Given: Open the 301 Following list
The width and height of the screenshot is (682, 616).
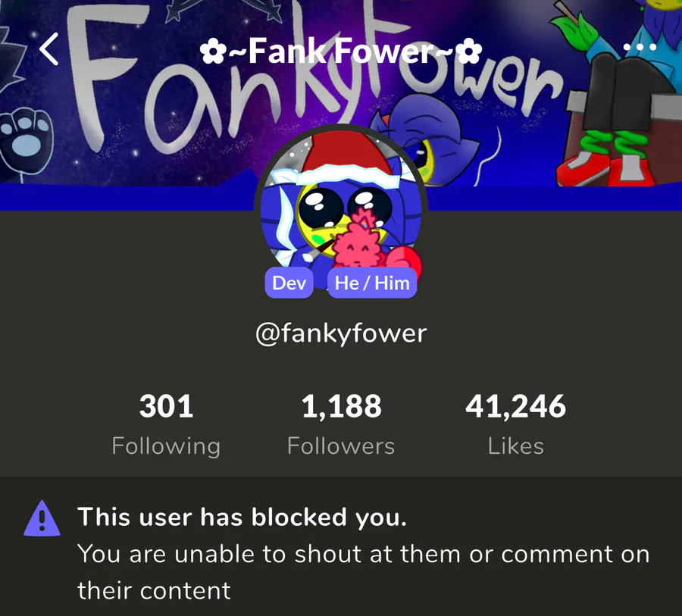Looking at the screenshot, I should pos(166,424).
